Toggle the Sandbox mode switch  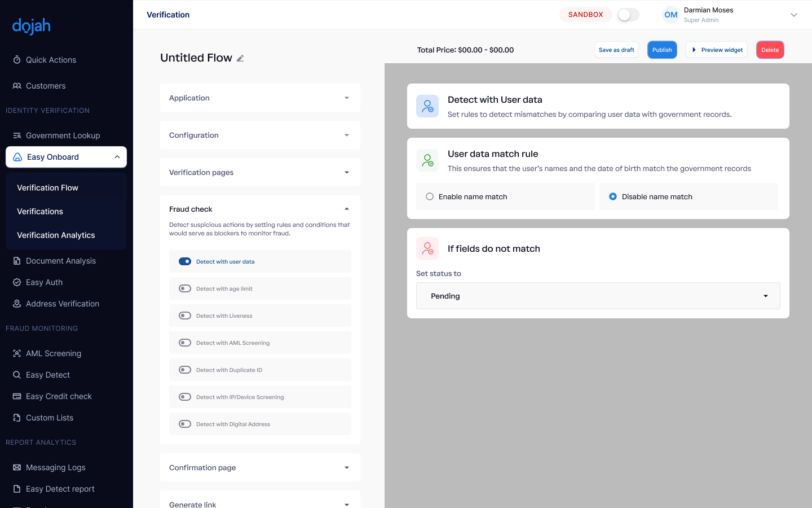[628, 15]
